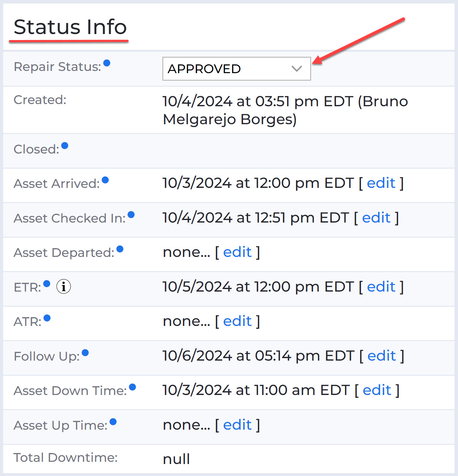458x476 pixels.
Task: Select the 10/6/2024 at 05:14 pm value
Action: pos(258,356)
